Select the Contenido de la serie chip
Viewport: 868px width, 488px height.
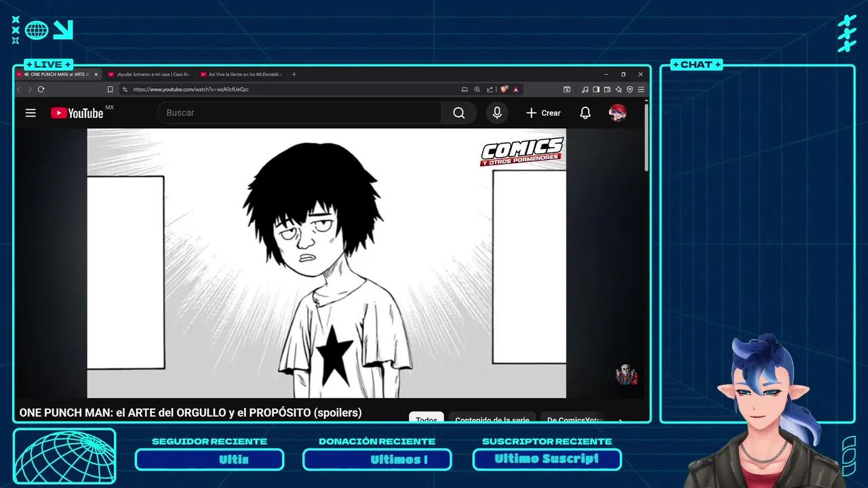coord(492,418)
